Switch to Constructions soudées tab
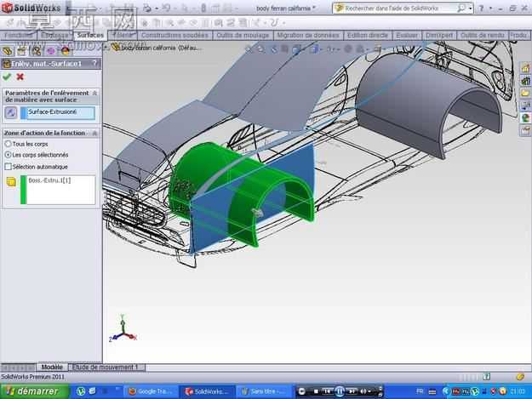532x399 pixels. point(174,35)
